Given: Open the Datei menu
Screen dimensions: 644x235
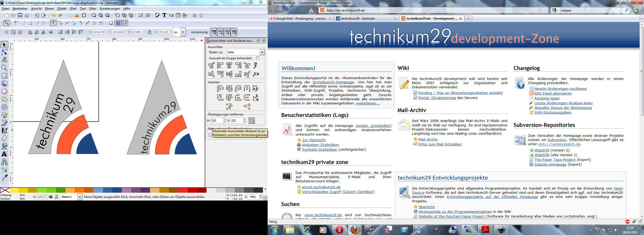Looking at the screenshot, I should pyautogui.click(x=5, y=9).
